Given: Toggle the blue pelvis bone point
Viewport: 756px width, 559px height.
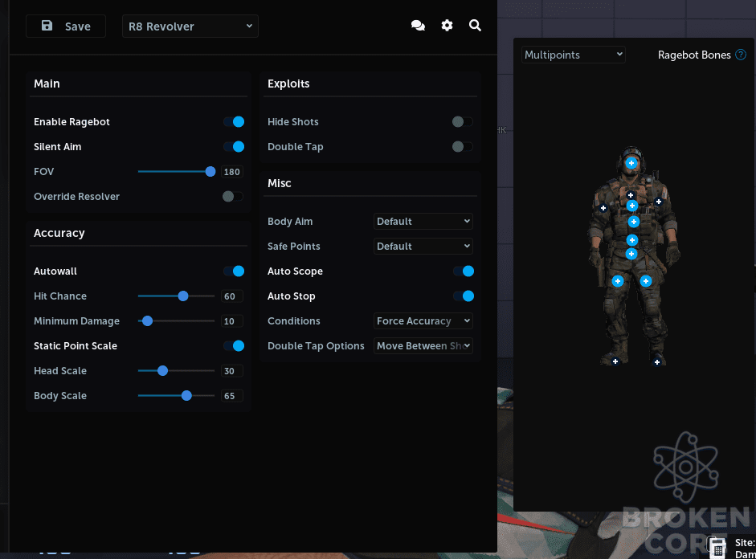Looking at the screenshot, I should (x=631, y=254).
